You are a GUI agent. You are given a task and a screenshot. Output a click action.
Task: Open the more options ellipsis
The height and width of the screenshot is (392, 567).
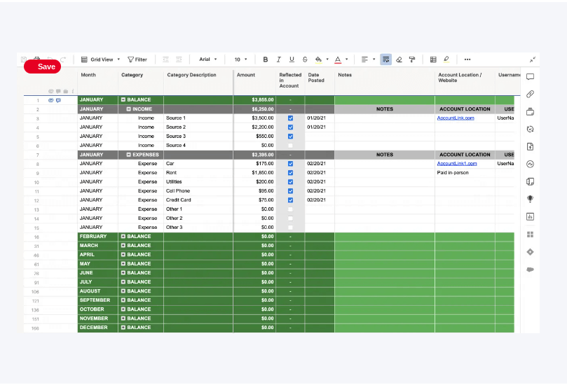[467, 59]
